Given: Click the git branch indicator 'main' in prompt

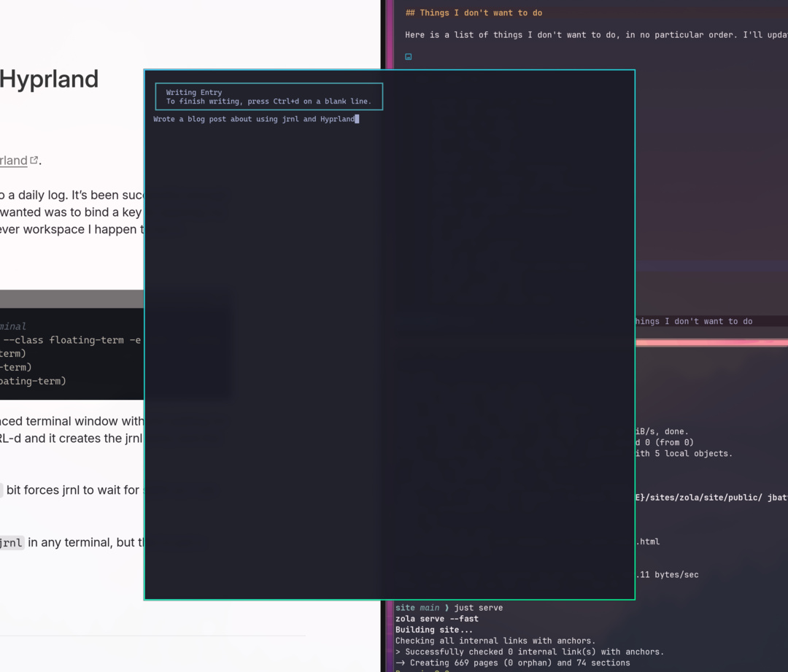Looking at the screenshot, I should point(429,607).
